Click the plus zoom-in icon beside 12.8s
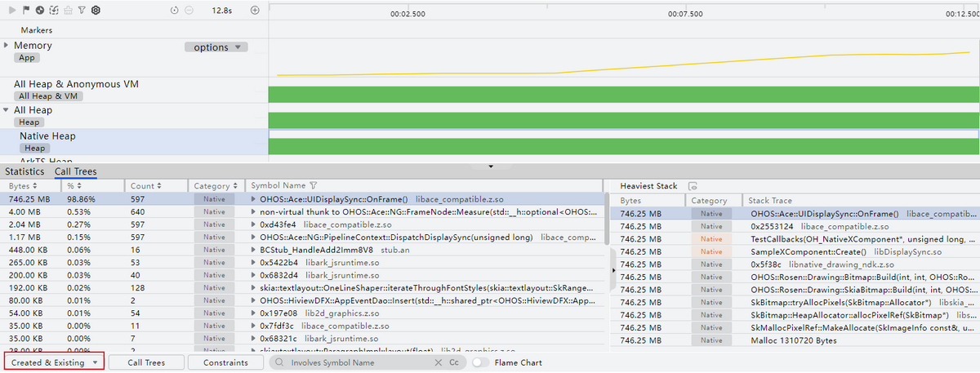Screen dimensions: 980x373 click(x=255, y=11)
